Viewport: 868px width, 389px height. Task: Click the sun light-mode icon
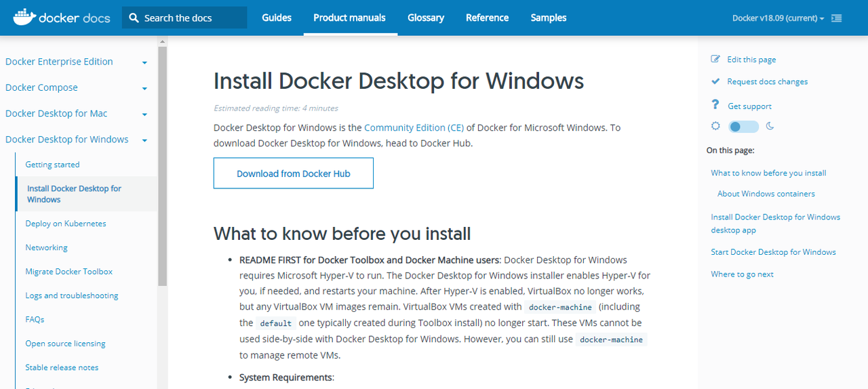pos(715,126)
